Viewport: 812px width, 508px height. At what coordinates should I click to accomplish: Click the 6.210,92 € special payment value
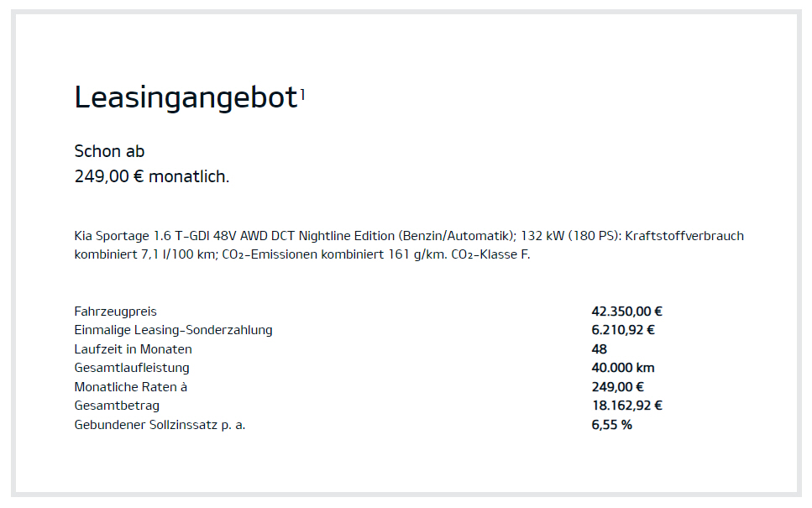click(x=623, y=330)
